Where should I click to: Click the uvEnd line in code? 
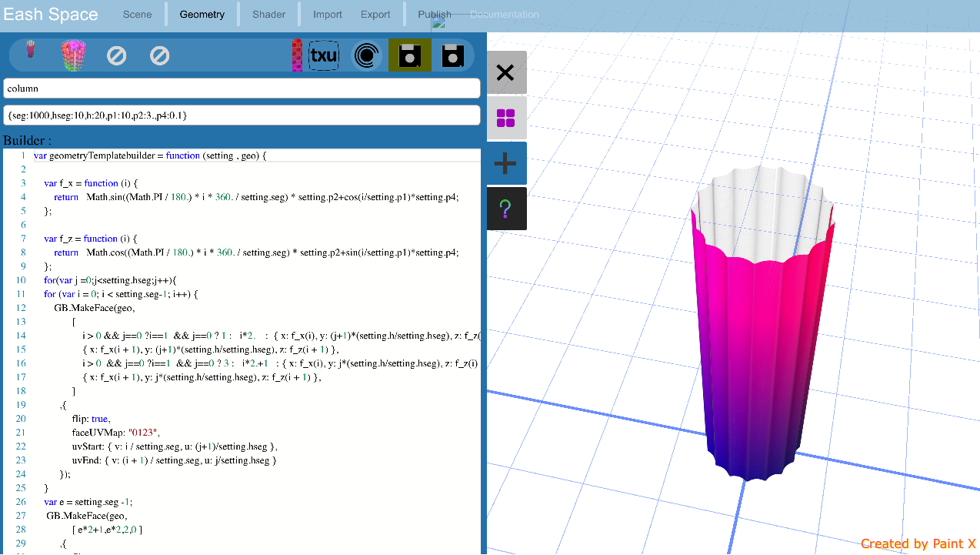pyautogui.click(x=174, y=460)
